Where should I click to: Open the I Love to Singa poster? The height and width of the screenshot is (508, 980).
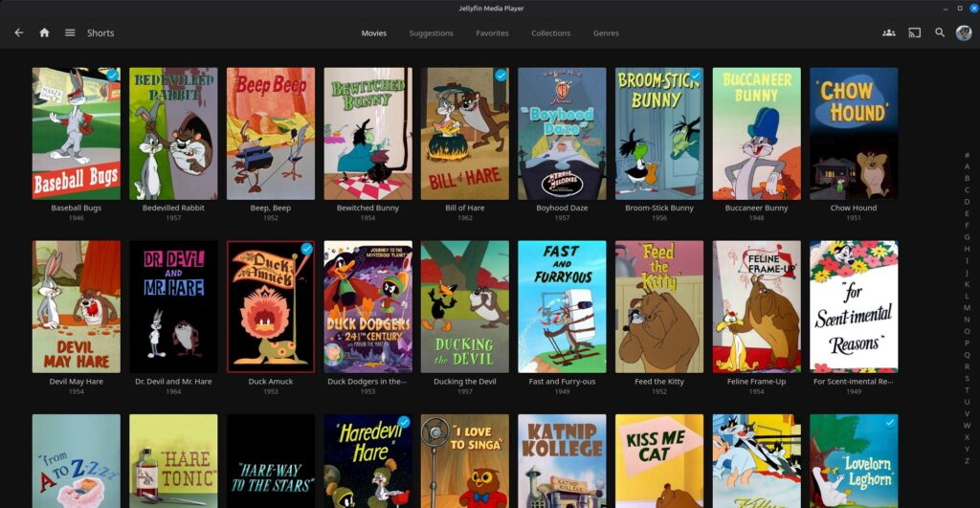tap(464, 461)
